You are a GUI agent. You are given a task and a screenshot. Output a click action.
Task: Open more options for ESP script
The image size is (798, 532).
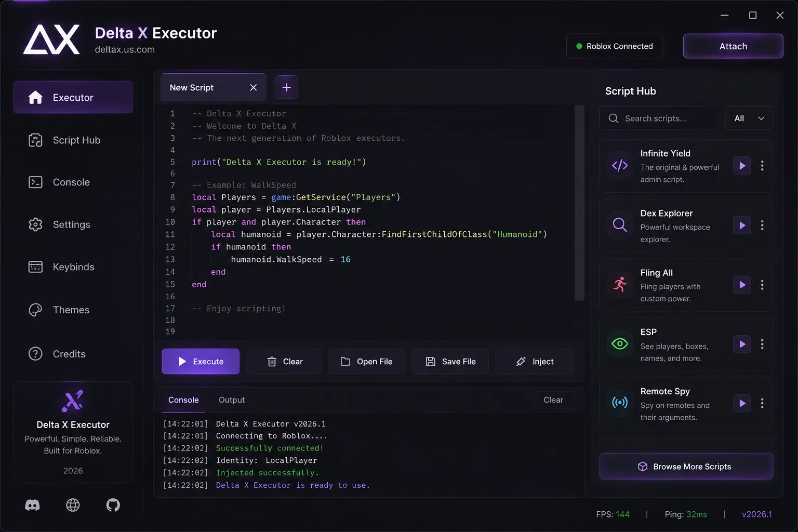[762, 344]
